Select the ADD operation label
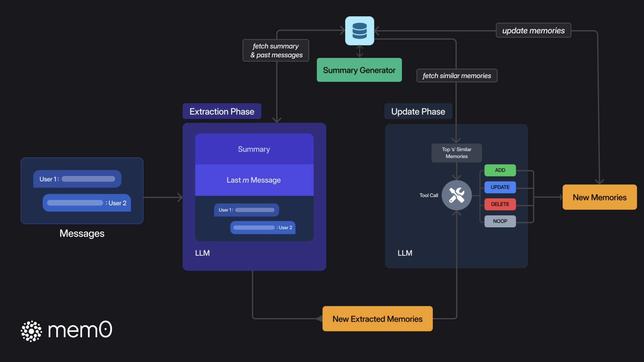Viewport: 644px width, 362px height. click(x=500, y=170)
